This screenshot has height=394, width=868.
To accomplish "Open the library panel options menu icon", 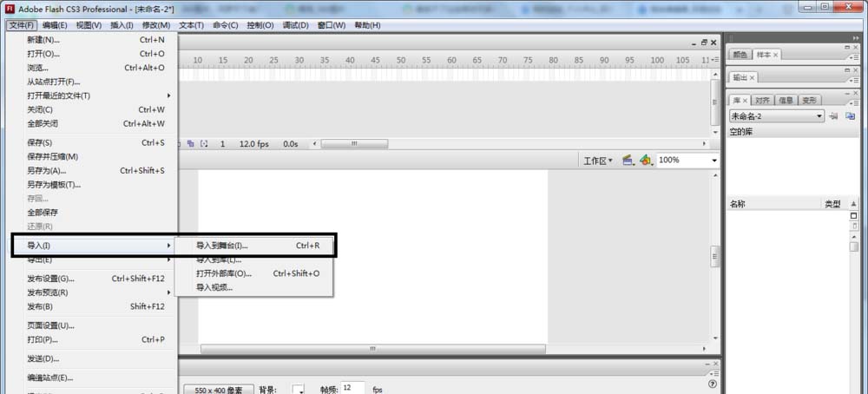I will pos(855,102).
